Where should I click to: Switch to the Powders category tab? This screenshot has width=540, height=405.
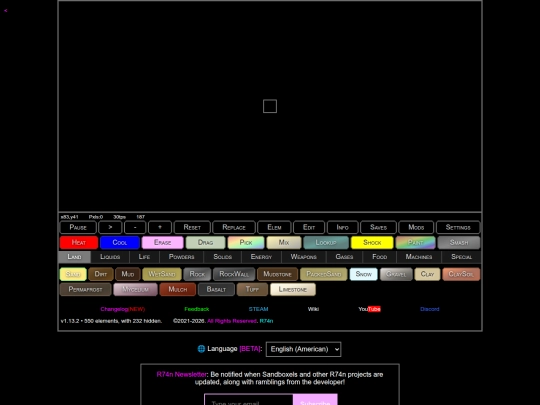pyautogui.click(x=181, y=257)
